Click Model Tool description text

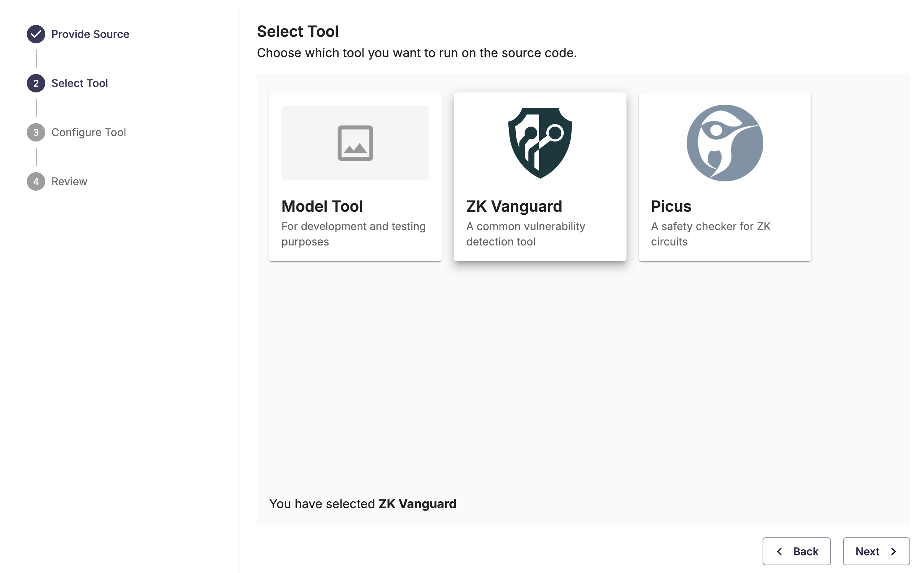[353, 234]
